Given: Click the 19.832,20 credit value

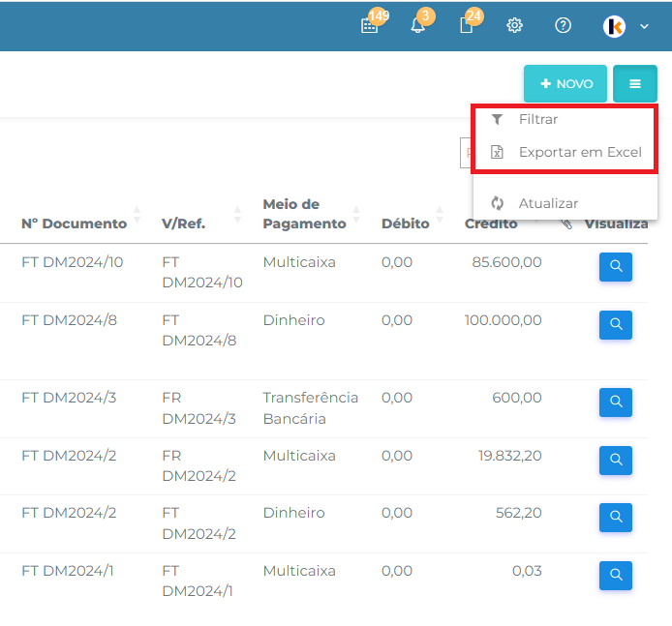Looking at the screenshot, I should [509, 456].
